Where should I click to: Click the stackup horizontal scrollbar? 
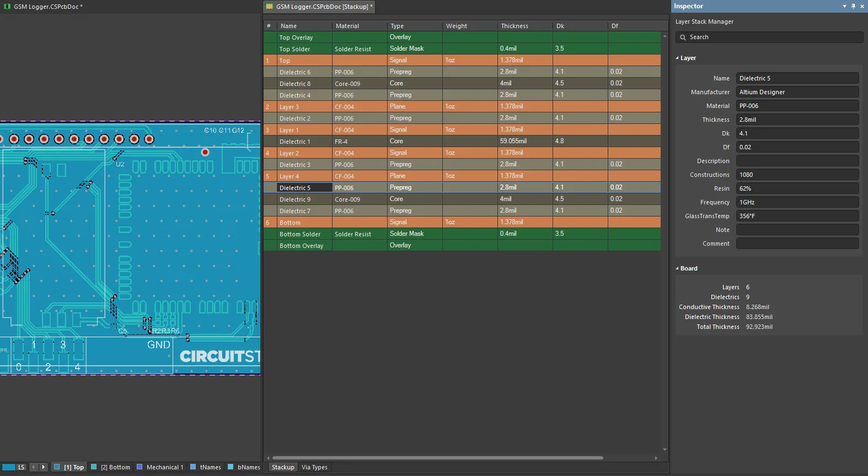coord(437,458)
